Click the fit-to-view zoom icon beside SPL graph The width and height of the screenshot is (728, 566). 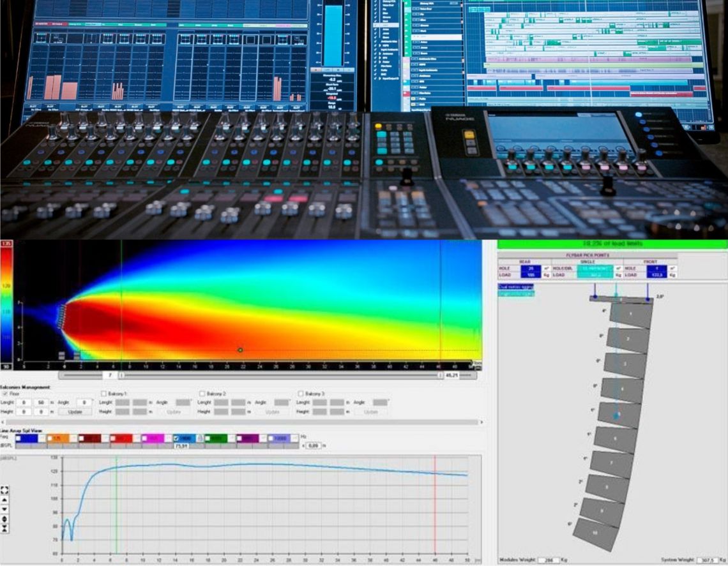coord(4,490)
